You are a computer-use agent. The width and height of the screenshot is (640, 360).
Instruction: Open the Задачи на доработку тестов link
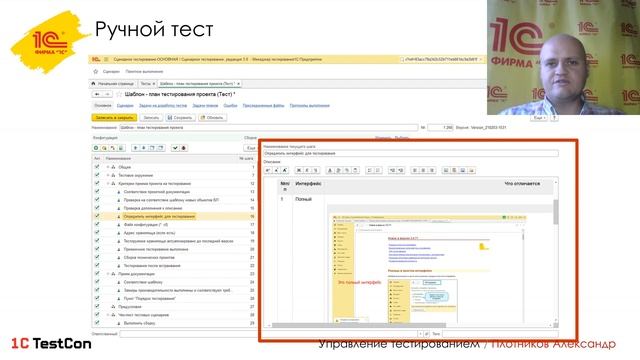tap(163, 106)
